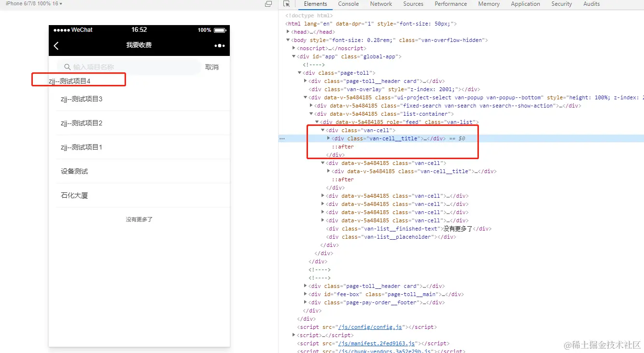Switch to the Elements tab

[315, 4]
